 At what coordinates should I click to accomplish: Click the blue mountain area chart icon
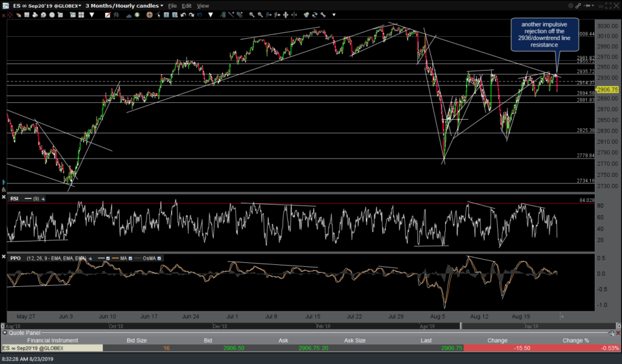coord(129,15)
